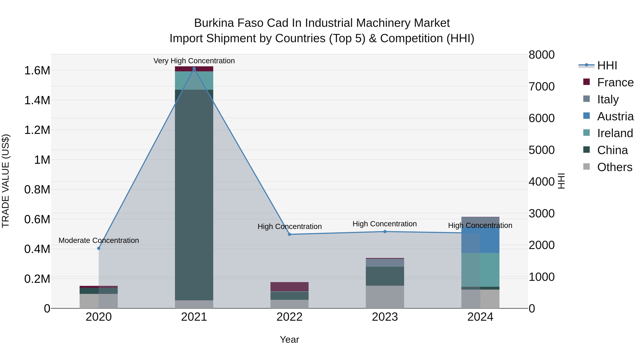This screenshot has width=644, height=362.
Task: Click the 'Moderate Concentration' annotation
Action: click(x=99, y=240)
